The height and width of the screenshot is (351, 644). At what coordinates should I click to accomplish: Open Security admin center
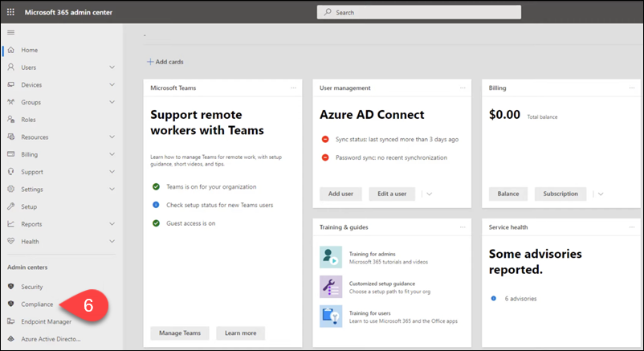(x=32, y=287)
